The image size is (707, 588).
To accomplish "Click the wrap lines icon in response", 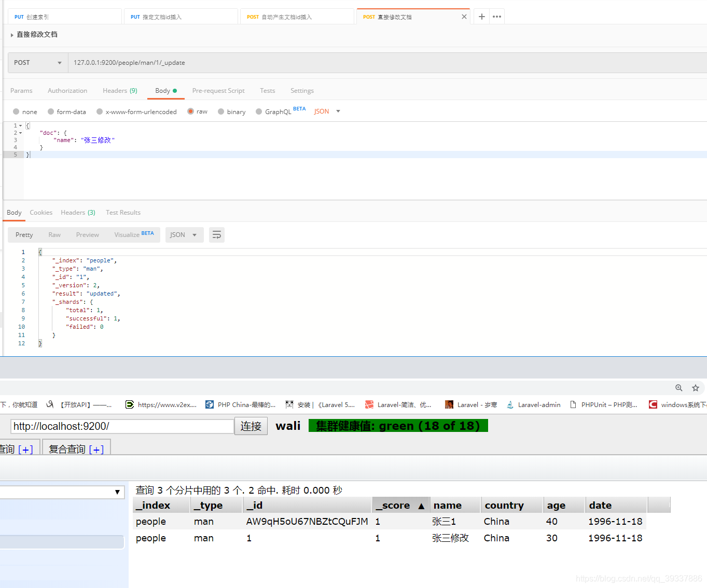I will click(217, 235).
